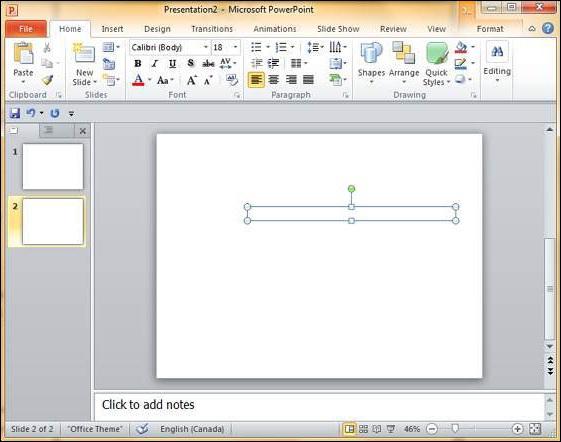Toggle Underline formatting
This screenshot has height=442, width=561.
coord(172,64)
